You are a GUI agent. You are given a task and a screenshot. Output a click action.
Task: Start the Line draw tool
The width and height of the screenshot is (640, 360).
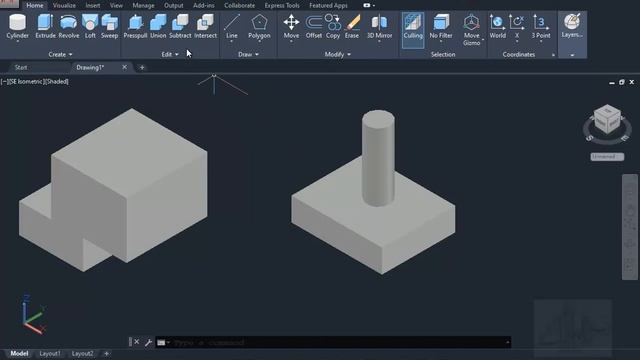232,27
